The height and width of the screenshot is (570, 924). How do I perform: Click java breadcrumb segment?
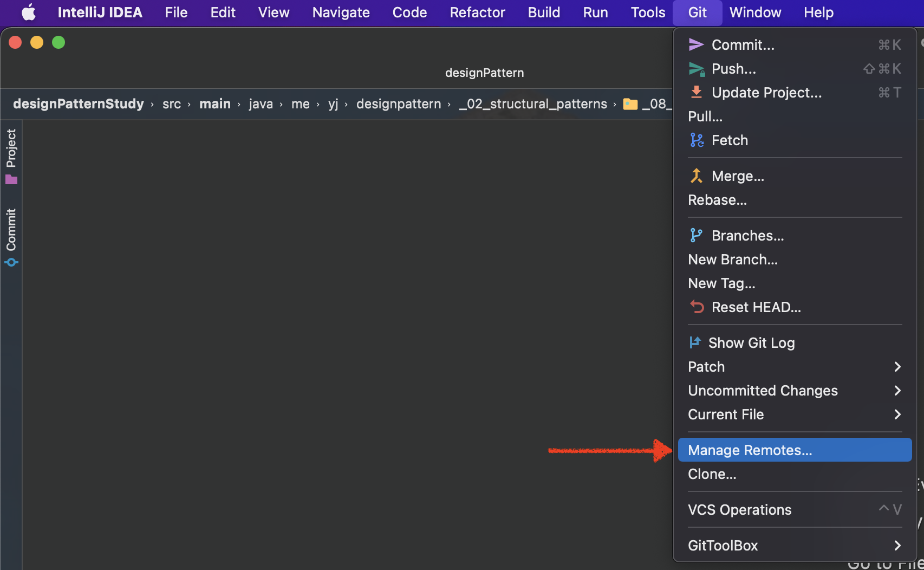(261, 103)
